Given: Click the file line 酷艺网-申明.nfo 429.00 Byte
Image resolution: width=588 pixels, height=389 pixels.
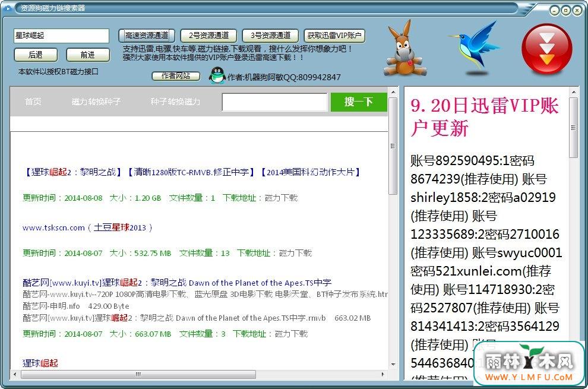Looking at the screenshot, I should tap(76, 306).
